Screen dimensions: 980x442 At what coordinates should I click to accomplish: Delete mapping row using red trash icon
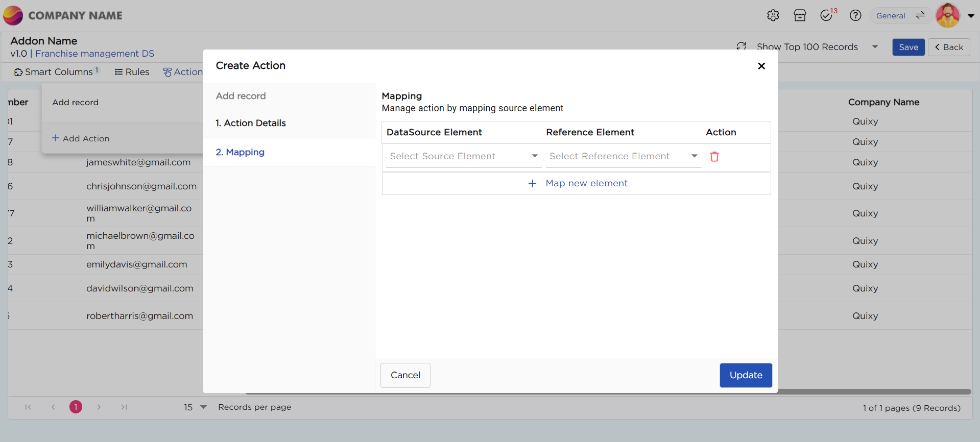[714, 157]
